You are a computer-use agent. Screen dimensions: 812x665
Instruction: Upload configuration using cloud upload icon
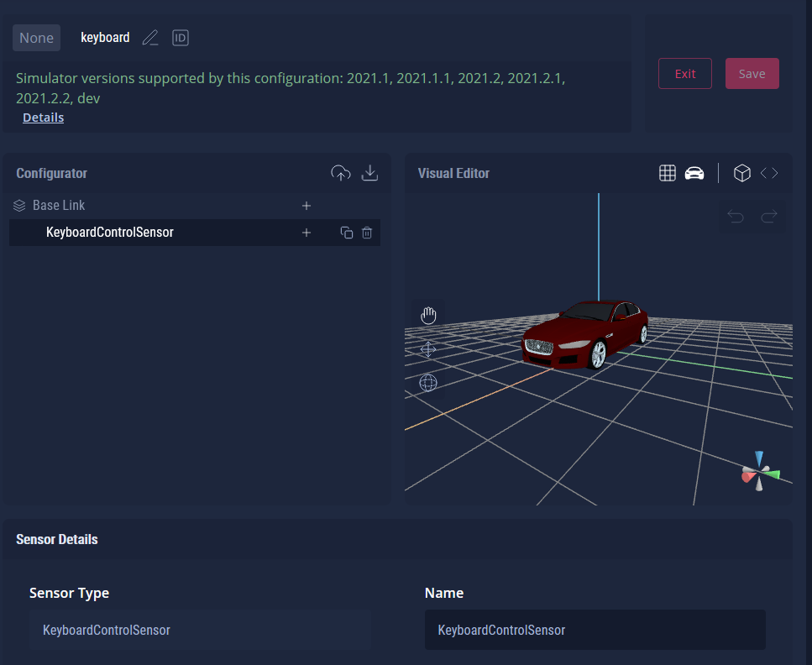[341, 173]
